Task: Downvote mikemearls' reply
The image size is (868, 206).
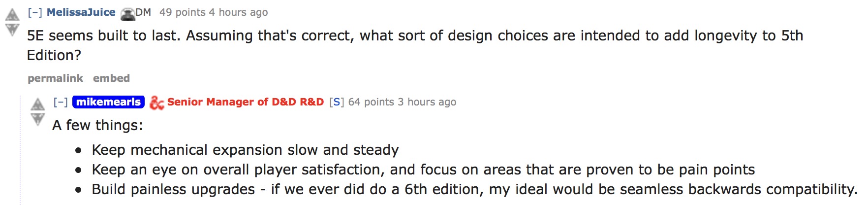Action: click(38, 119)
